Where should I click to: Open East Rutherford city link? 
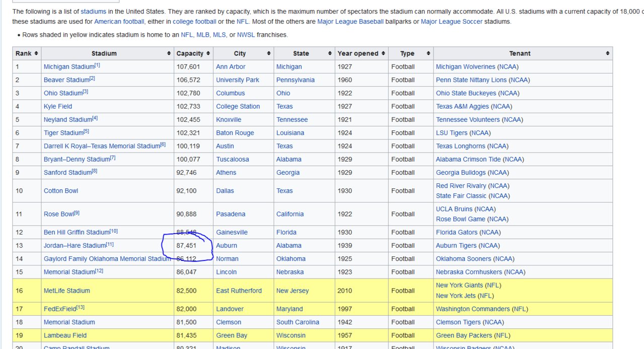pyautogui.click(x=239, y=291)
